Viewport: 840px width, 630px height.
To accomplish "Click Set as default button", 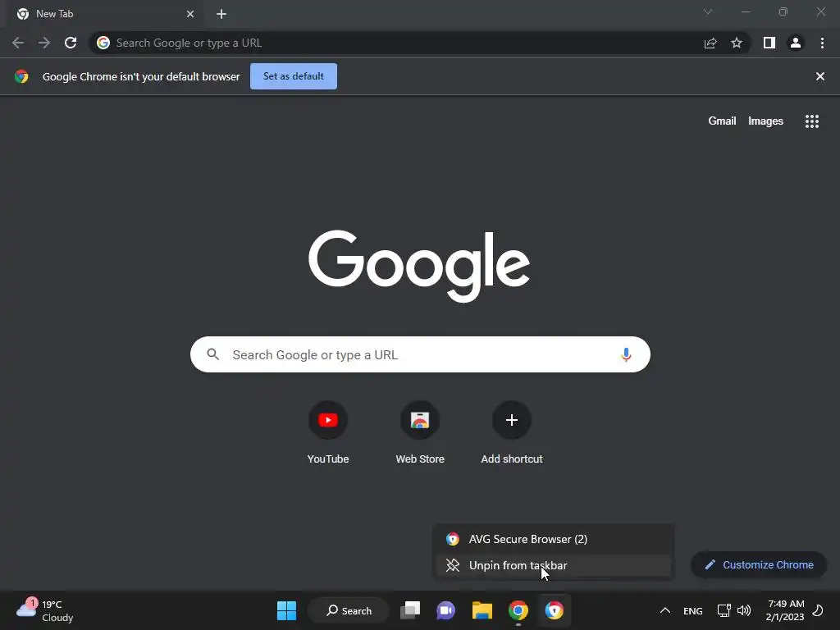I will pyautogui.click(x=294, y=76).
